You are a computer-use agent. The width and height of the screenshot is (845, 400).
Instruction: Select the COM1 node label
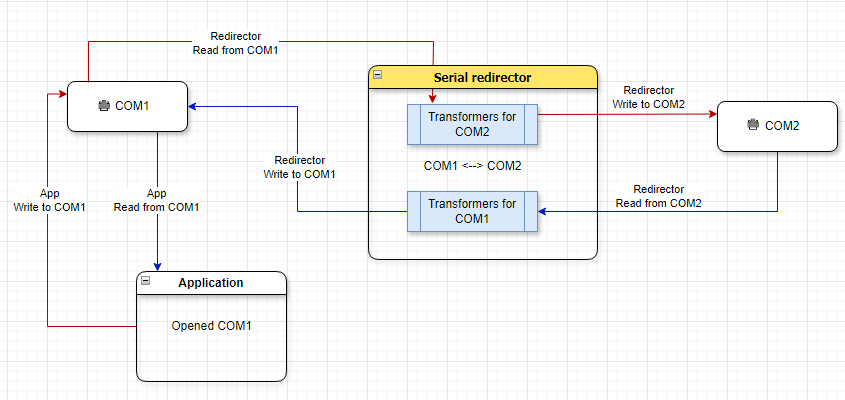(132, 106)
